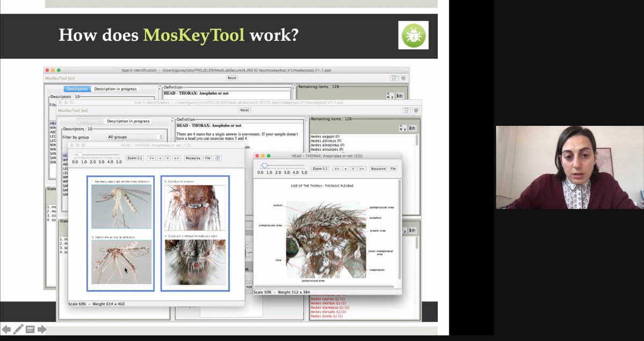This screenshot has height=341, width=644.
Task: Click the help question-mark icon in image viewer 1/2
Action: click(x=217, y=158)
